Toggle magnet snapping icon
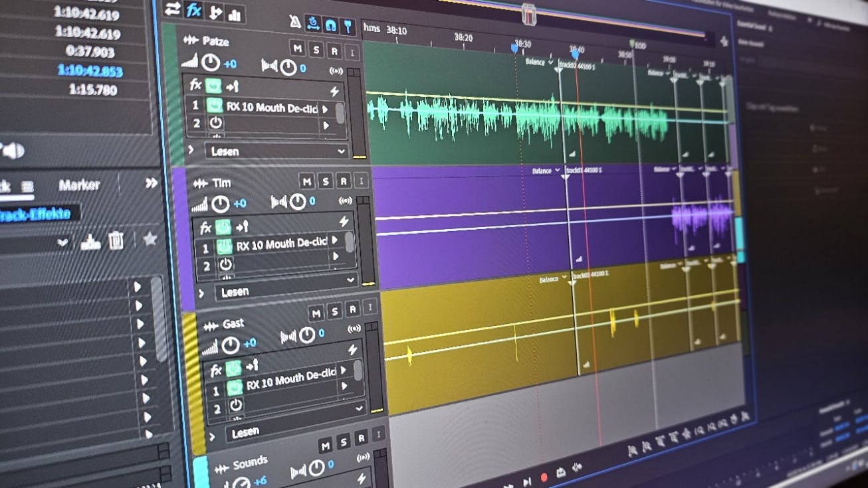 click(330, 25)
